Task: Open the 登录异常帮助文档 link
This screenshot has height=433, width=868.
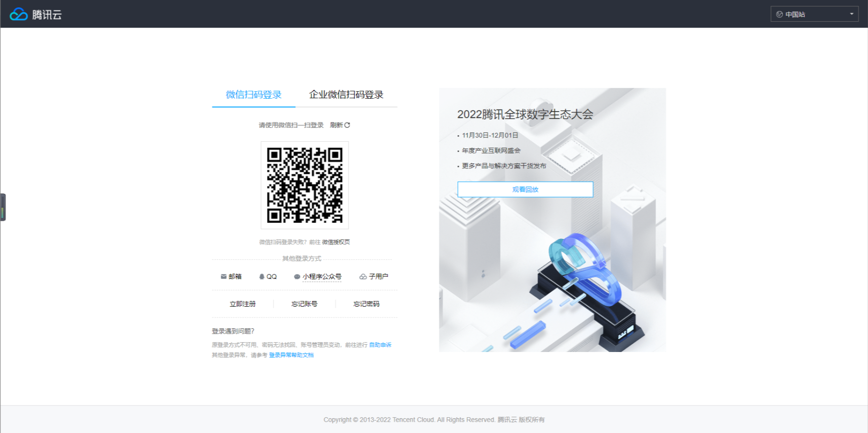Action: pyautogui.click(x=291, y=355)
